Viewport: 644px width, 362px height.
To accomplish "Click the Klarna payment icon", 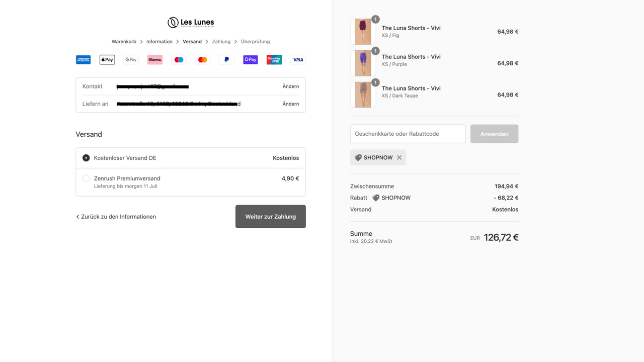I will pyautogui.click(x=155, y=60).
